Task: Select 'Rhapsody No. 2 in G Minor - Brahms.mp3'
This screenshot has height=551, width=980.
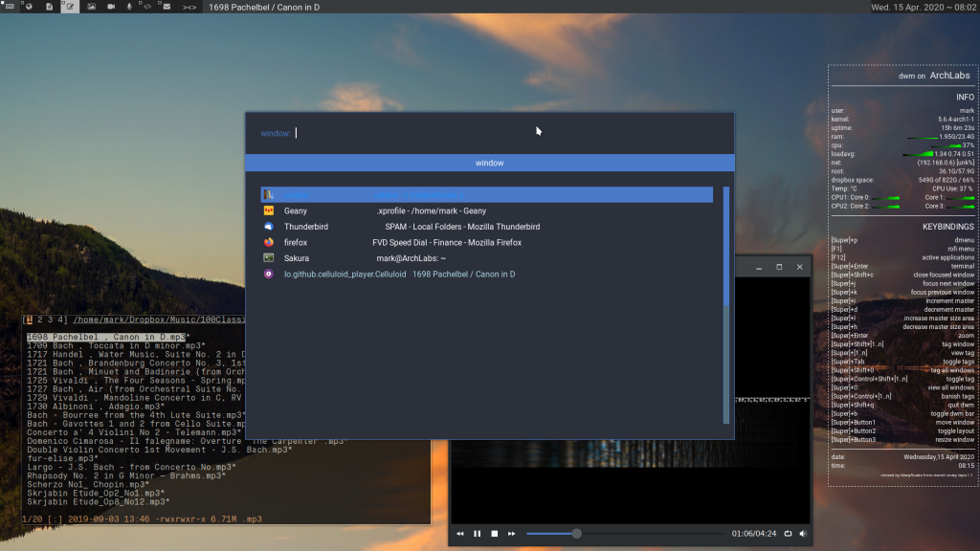Action: point(126,475)
